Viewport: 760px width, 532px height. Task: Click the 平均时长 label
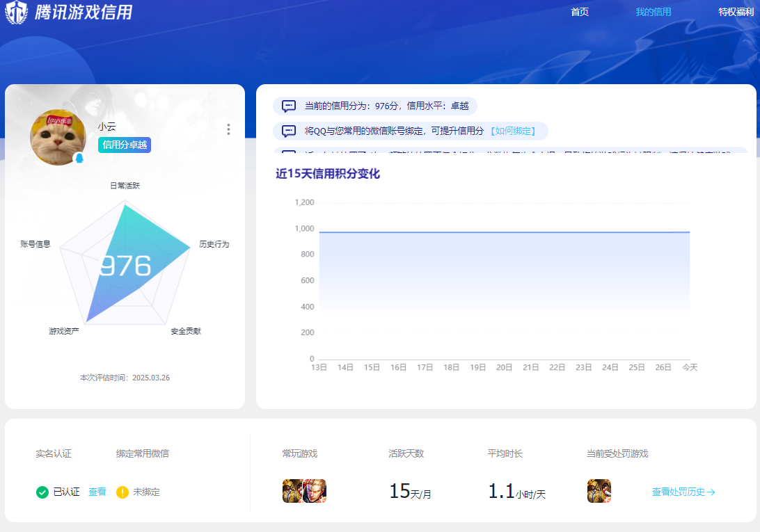505,453
